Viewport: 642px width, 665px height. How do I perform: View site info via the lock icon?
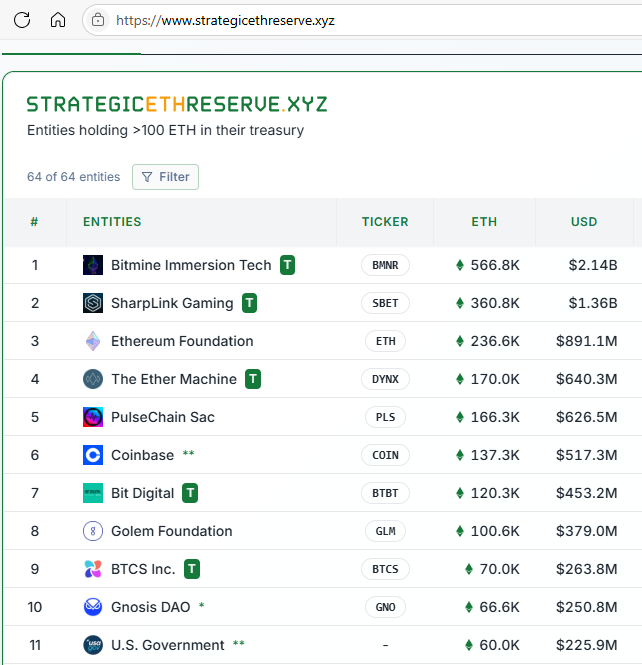pos(98,20)
